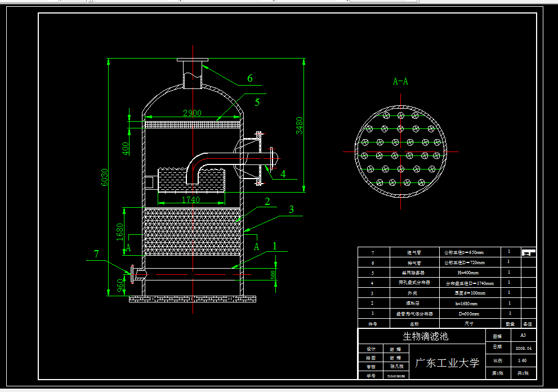Viewport: 558px width, 392px height.
Task: Select the 1:60 scale value
Action: (522, 360)
